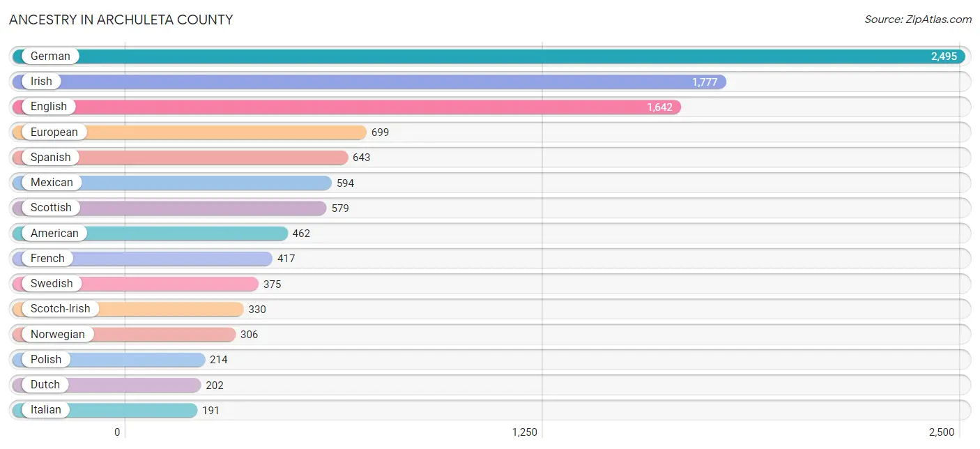Click the ZipAtlas.com source text
The width and height of the screenshot is (980, 449).
point(918,20)
